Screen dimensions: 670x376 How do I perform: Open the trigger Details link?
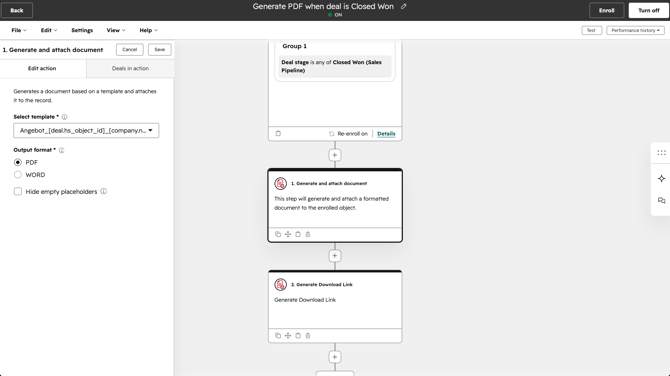[386, 134]
